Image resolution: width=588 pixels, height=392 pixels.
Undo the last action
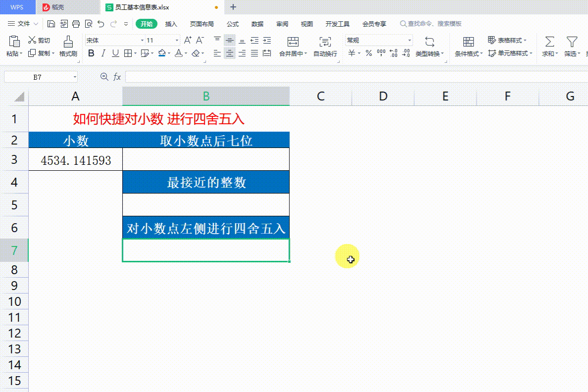point(101,24)
